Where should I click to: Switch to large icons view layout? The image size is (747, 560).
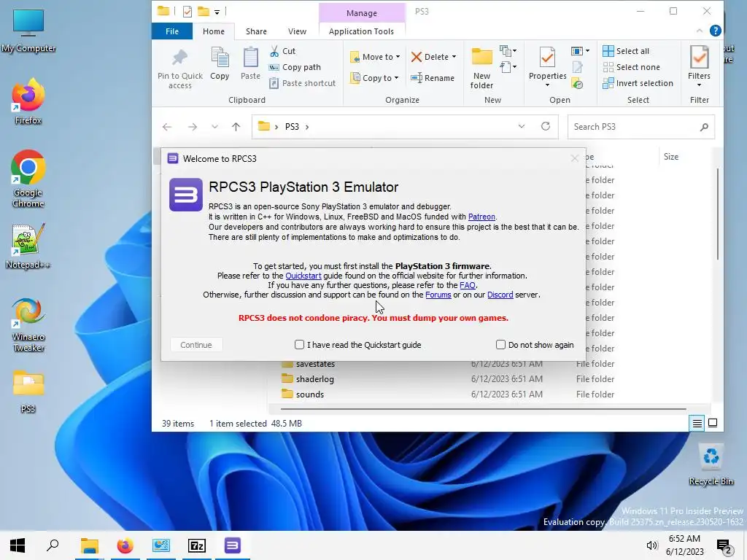[713, 423]
